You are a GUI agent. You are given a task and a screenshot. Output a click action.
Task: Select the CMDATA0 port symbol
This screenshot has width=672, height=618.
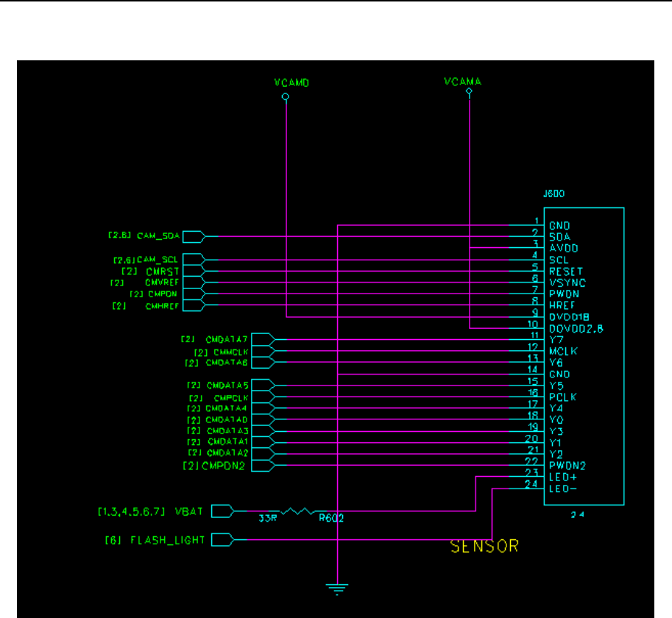coord(264,419)
